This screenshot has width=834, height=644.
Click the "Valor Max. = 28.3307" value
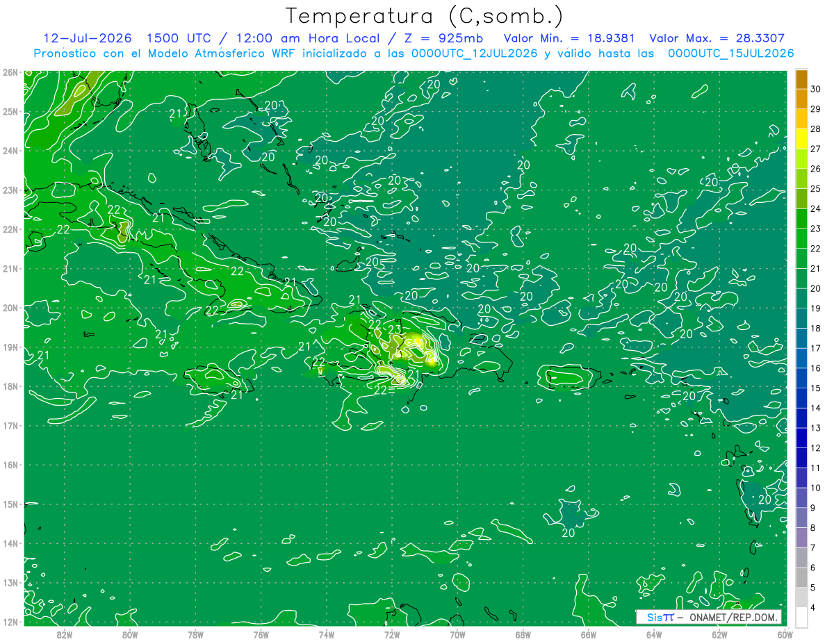coord(717,38)
